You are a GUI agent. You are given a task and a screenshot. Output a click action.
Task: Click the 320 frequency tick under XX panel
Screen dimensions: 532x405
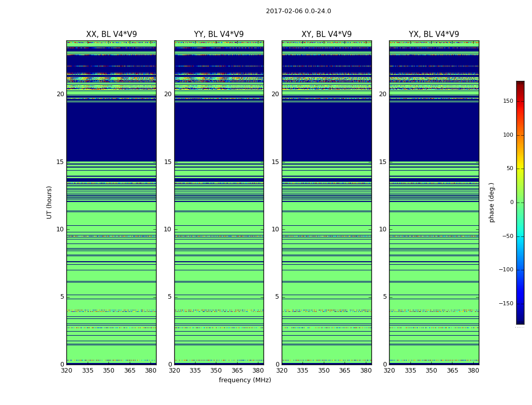pos(66,371)
